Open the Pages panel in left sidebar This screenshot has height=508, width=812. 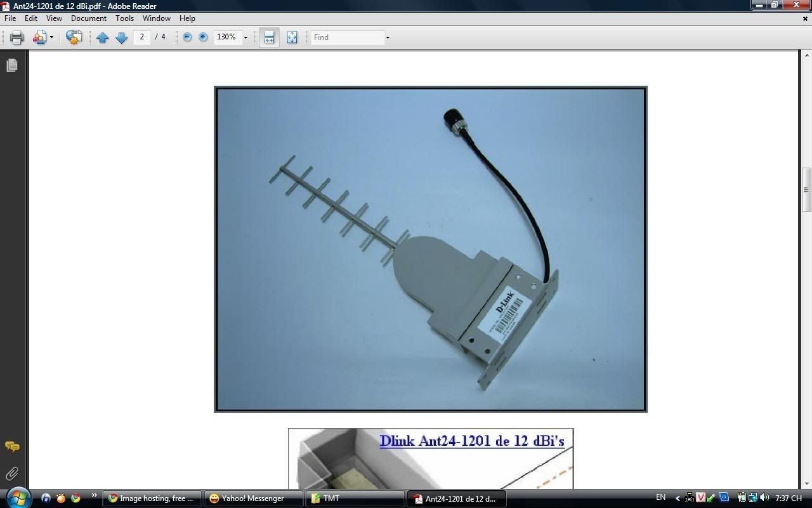click(12, 65)
